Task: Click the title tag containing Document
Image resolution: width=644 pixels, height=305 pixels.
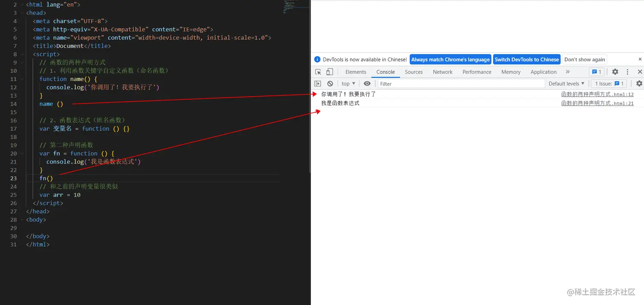Action: (x=72, y=46)
